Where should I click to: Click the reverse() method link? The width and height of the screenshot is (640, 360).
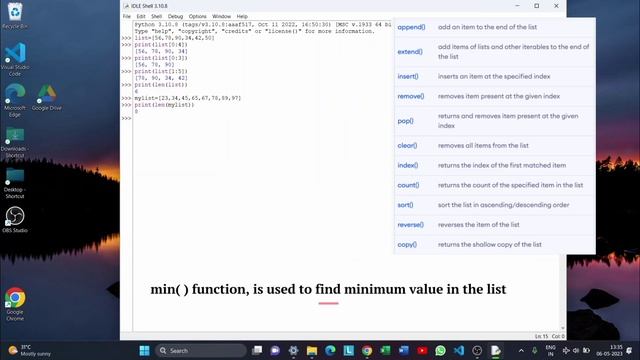[411, 225]
